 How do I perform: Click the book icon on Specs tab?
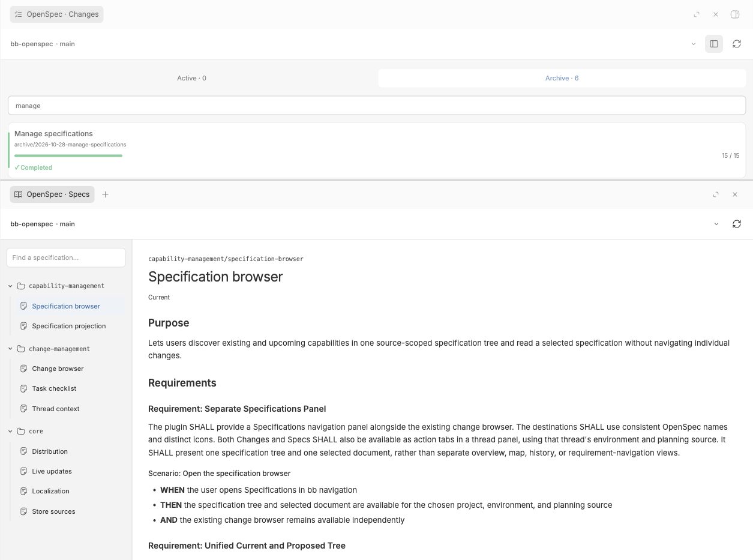click(19, 194)
